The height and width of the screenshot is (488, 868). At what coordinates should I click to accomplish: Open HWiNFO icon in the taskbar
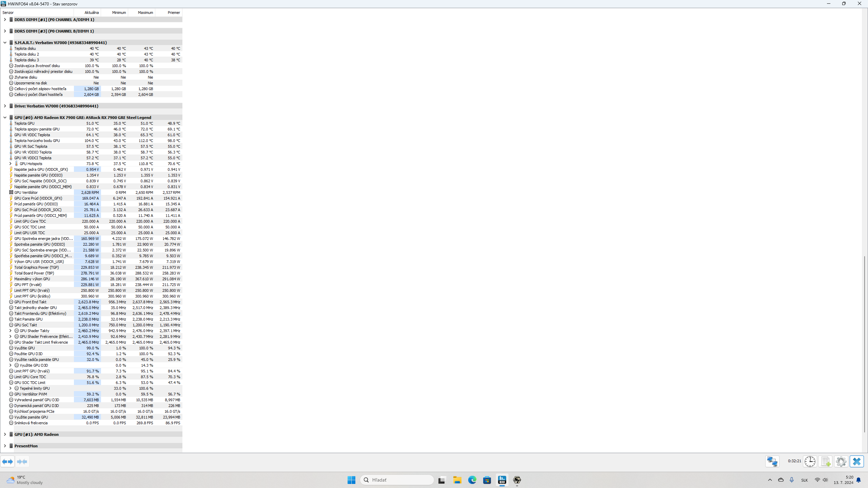point(502,480)
